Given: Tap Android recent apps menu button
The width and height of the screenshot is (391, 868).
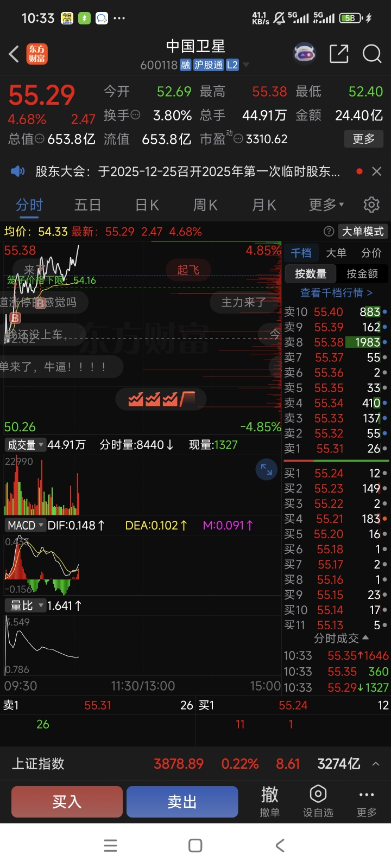Looking at the screenshot, I should click(x=110, y=845).
